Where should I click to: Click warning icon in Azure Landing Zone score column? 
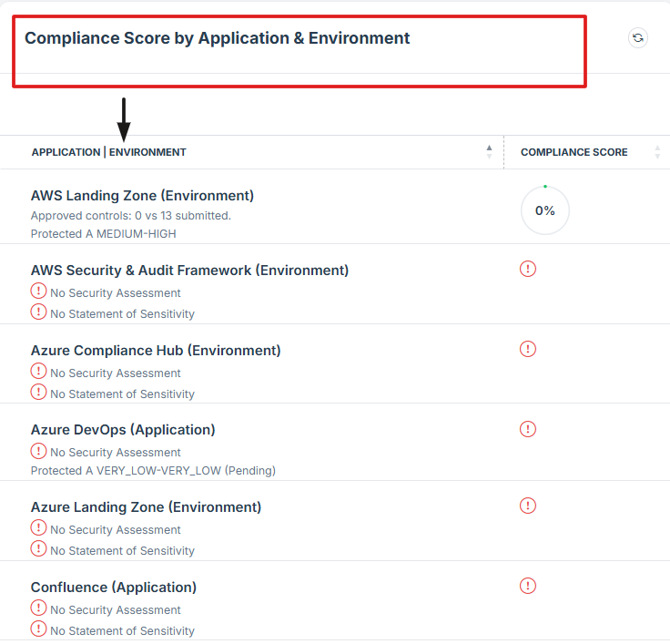point(528,506)
